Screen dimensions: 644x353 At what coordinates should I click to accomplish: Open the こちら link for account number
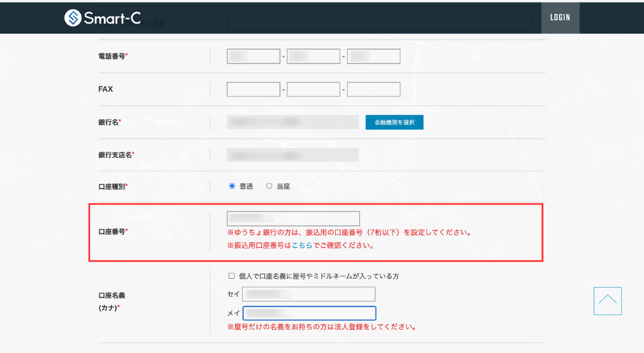[x=303, y=245]
